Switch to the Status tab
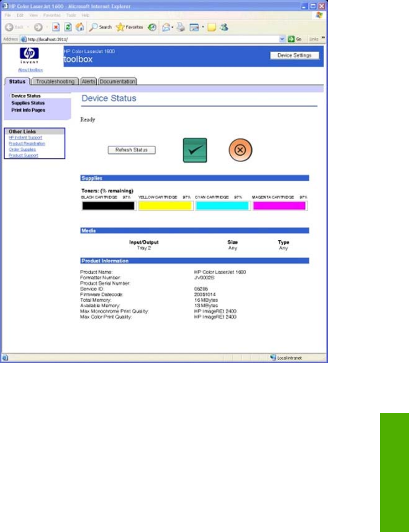The image size is (409, 532). point(17,81)
